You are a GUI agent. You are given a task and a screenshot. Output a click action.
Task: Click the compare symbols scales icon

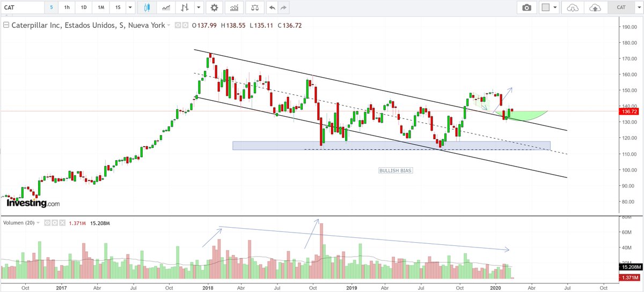255,8
